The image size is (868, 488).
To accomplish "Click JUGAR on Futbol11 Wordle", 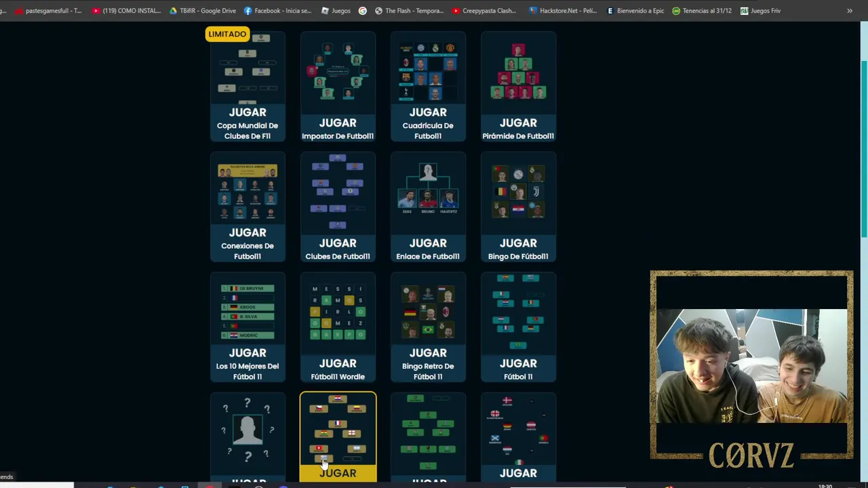I will coord(338,364).
